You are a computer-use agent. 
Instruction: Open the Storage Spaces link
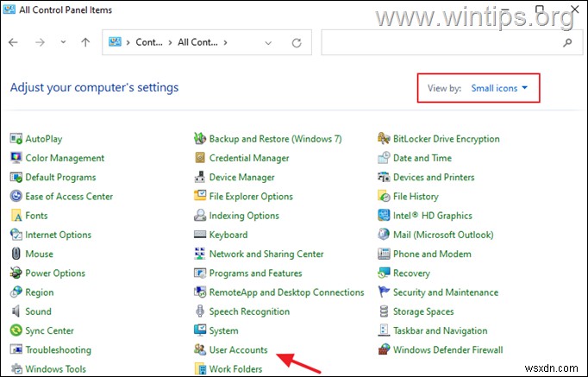[x=423, y=311]
